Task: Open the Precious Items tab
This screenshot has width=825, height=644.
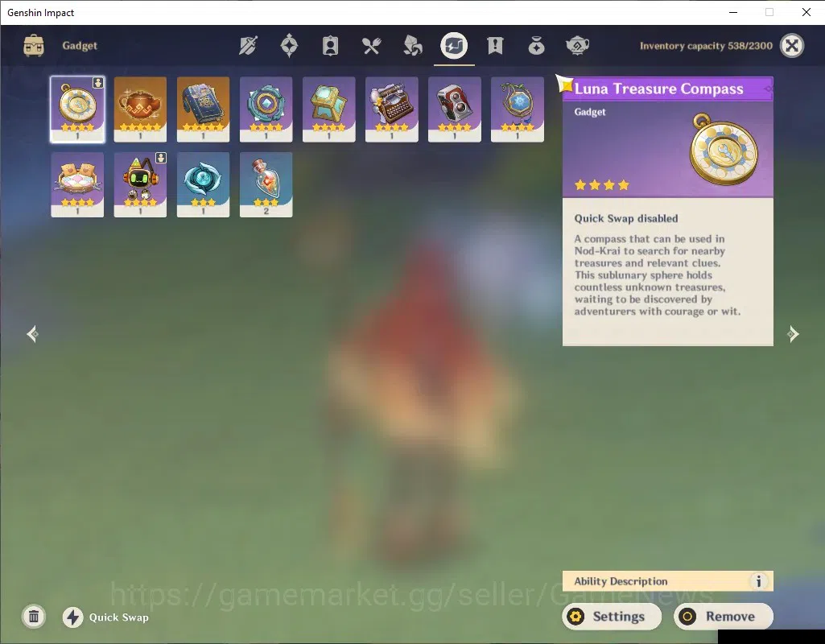Action: coord(536,46)
